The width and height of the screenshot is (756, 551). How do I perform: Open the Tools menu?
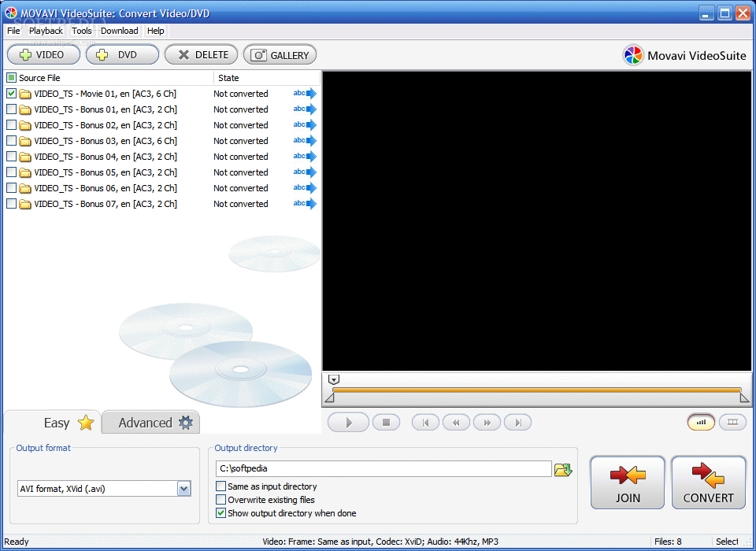(x=81, y=31)
